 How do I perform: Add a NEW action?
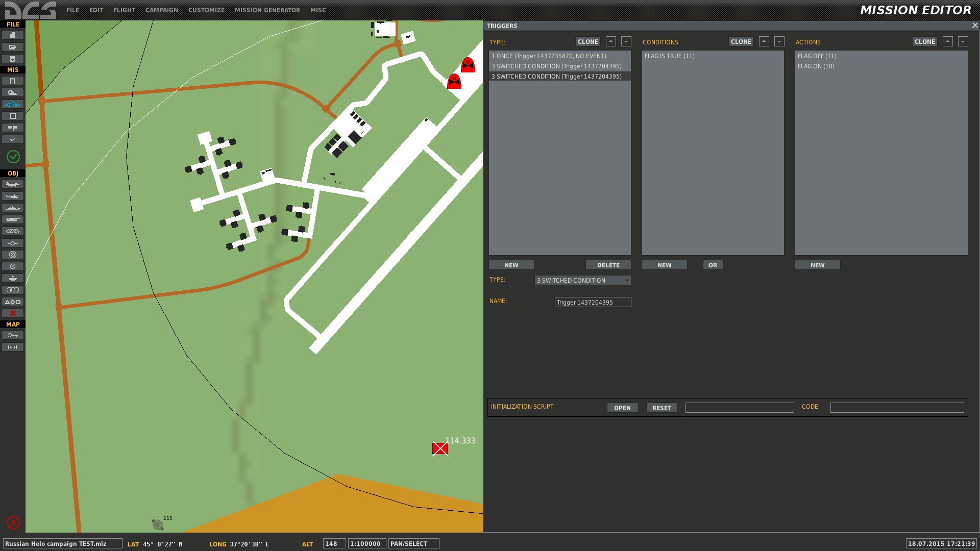pyautogui.click(x=818, y=265)
